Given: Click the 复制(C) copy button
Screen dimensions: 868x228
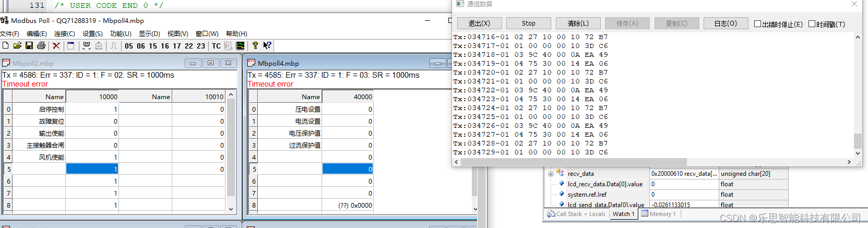Looking at the screenshot, I should [x=676, y=23].
